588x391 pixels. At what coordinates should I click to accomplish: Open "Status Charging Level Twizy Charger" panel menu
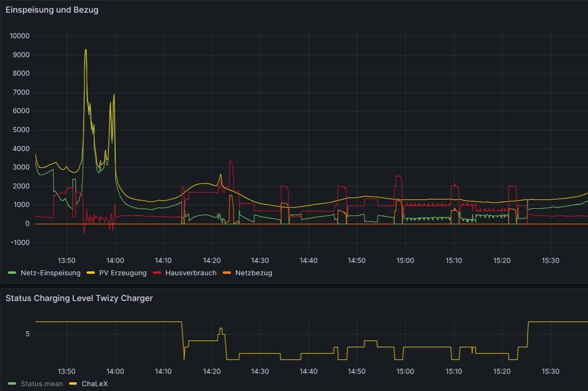79,298
